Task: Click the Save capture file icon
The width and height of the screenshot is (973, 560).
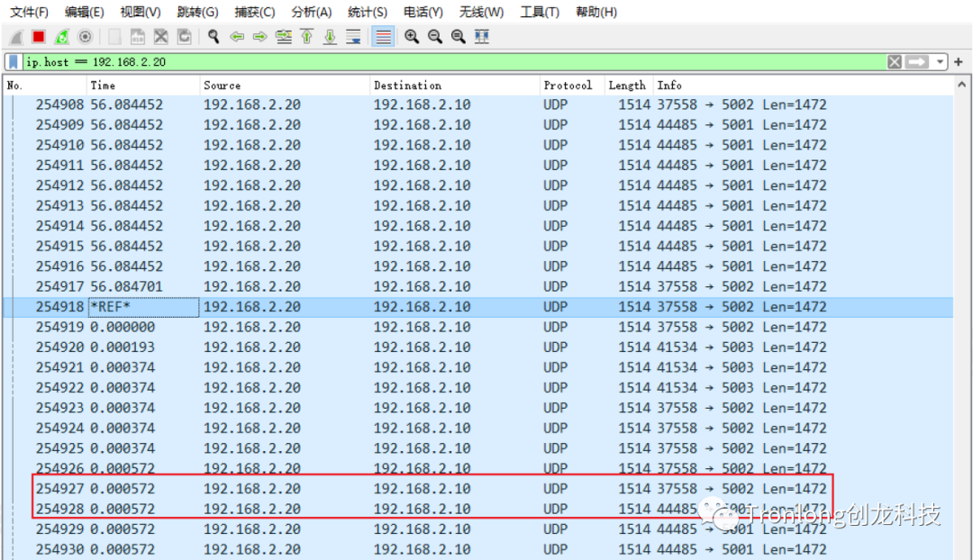Action: (x=138, y=37)
